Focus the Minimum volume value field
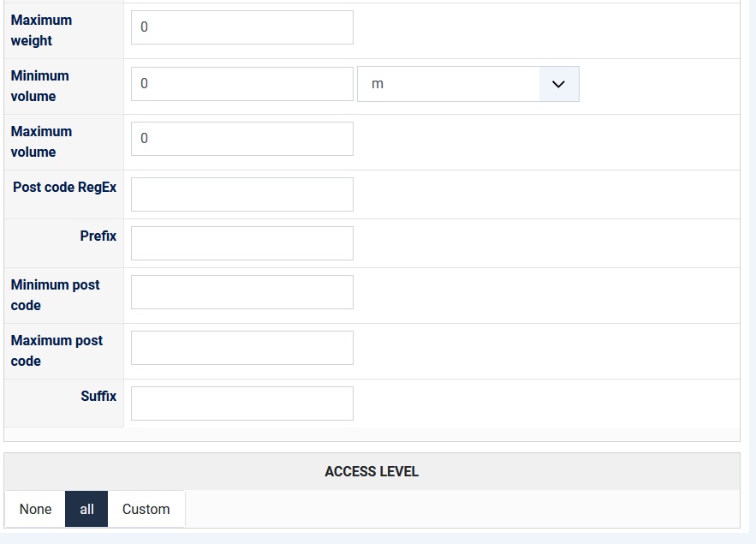This screenshot has height=544, width=756. click(241, 84)
